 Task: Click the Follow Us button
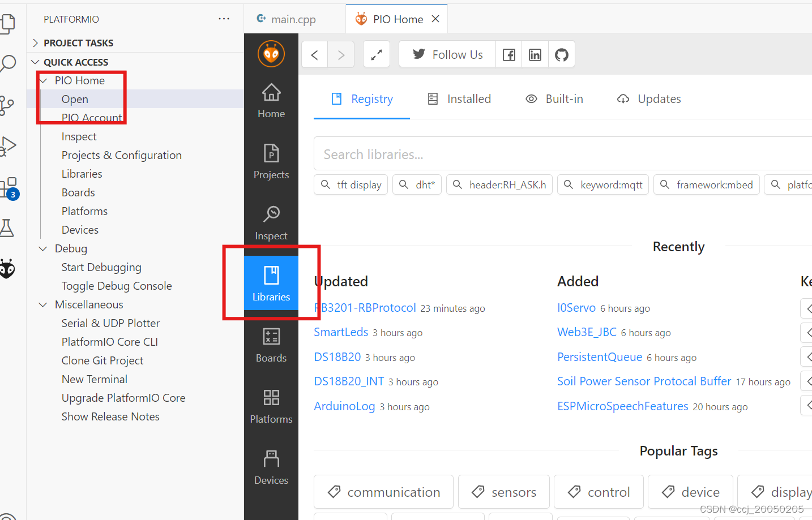[x=447, y=54]
